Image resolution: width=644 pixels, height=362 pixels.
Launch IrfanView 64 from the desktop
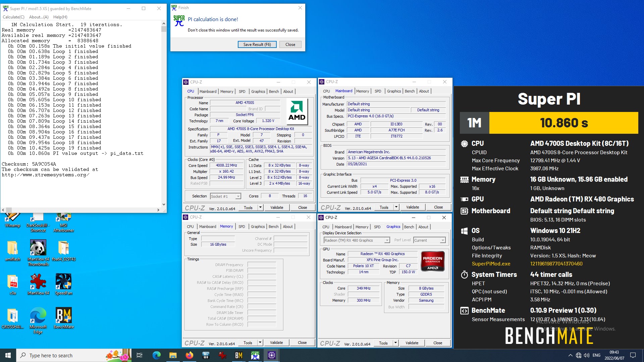pos(38,284)
